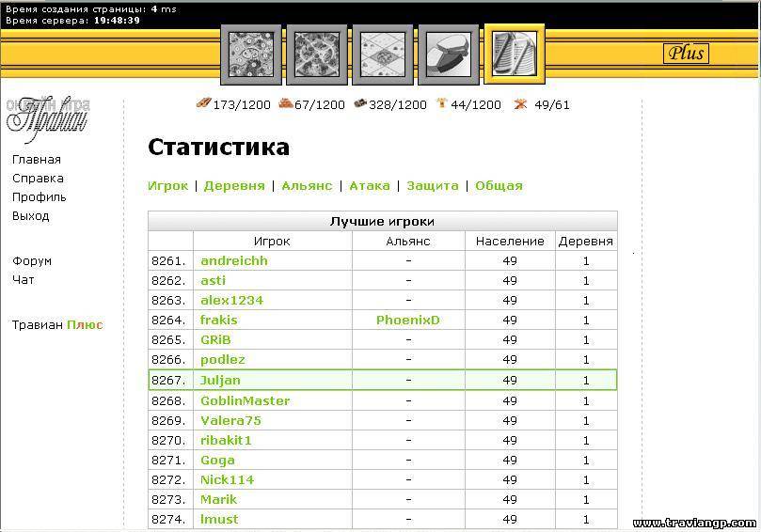The height and width of the screenshot is (532, 761).
Task: Select Выход to log out
Action: click(x=31, y=216)
